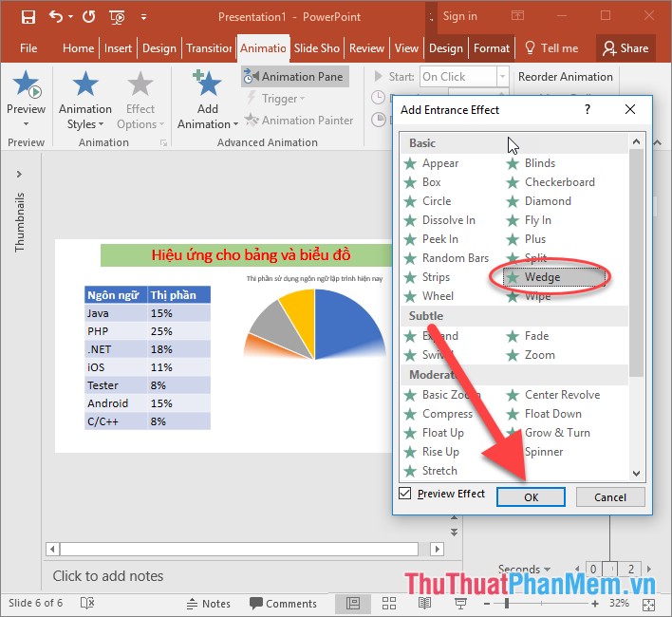This screenshot has width=672, height=617.
Task: Open Animation Styles gallery
Action: coord(85,101)
